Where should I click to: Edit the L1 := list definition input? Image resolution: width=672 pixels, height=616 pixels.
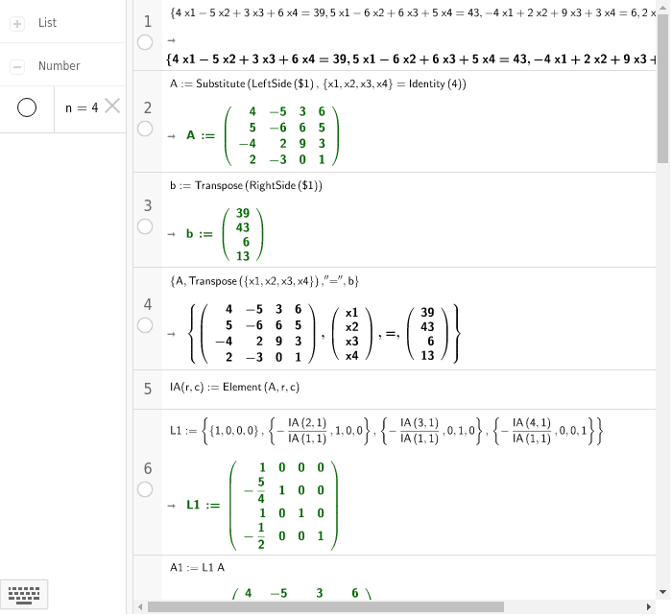pos(386,431)
